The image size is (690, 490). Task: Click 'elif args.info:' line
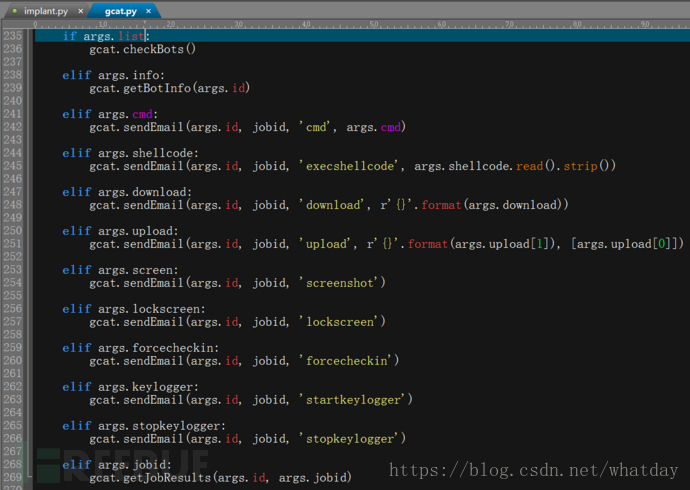[x=113, y=75]
